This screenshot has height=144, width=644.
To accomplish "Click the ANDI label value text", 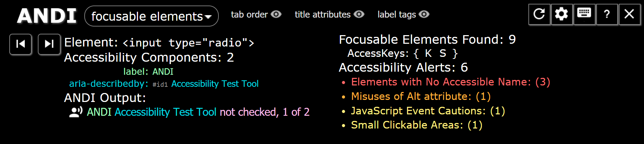I will click(x=163, y=72).
